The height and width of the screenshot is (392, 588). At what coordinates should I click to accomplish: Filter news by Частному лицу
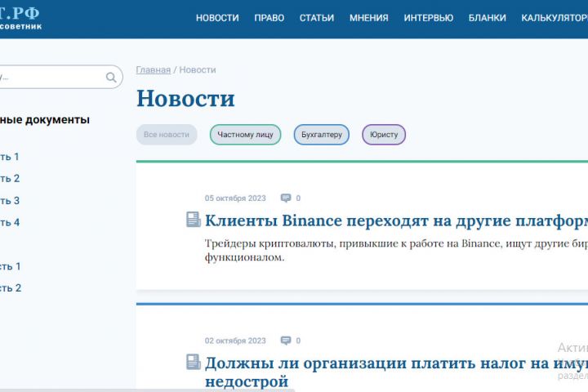pyautogui.click(x=245, y=135)
